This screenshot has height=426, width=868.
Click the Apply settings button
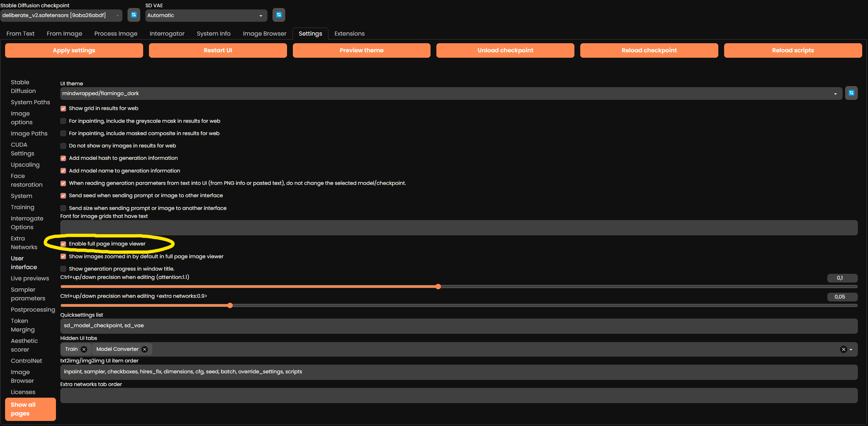(x=74, y=50)
